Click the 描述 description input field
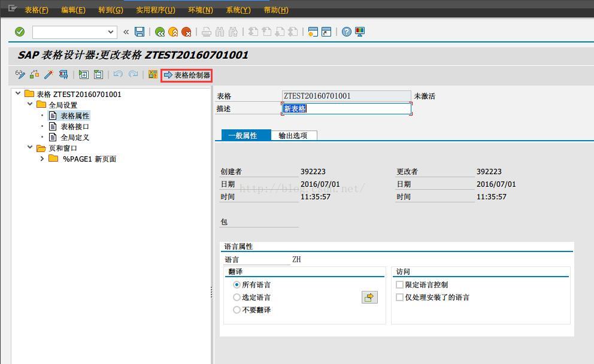The image size is (594, 364). point(346,109)
